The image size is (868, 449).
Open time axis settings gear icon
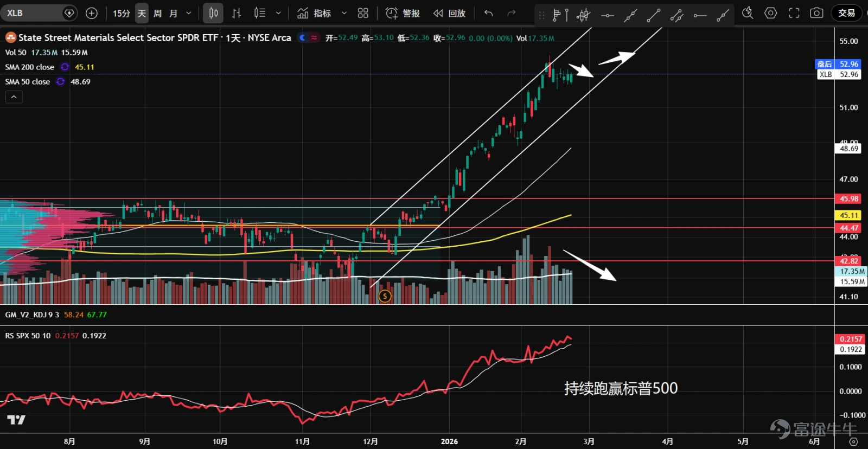(853, 441)
